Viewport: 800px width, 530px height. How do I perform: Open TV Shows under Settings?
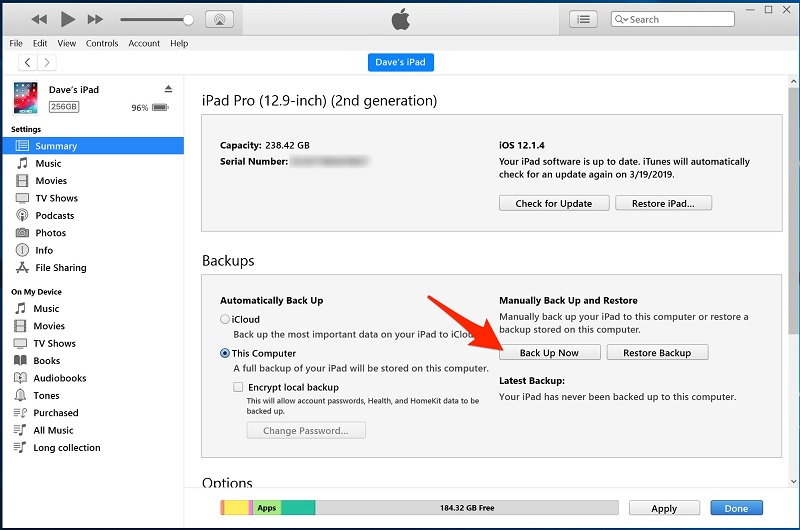click(56, 198)
